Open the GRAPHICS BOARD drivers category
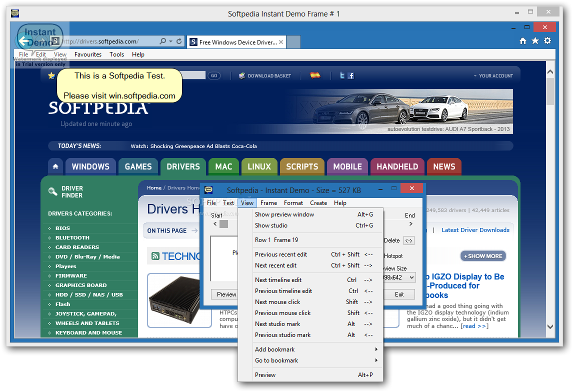The height and width of the screenshot is (392, 573). point(81,285)
